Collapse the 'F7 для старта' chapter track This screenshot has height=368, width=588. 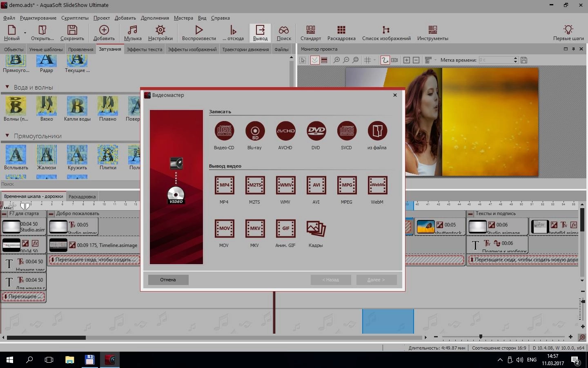[4, 213]
